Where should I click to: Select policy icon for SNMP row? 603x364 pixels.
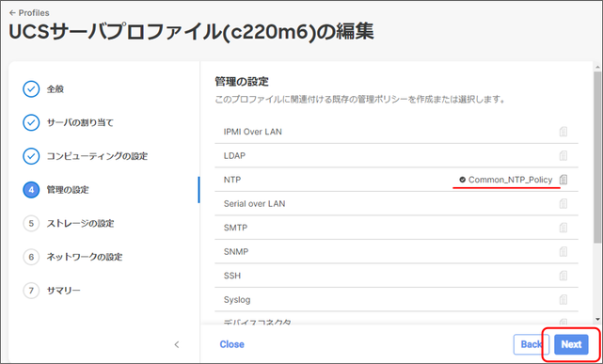(563, 252)
